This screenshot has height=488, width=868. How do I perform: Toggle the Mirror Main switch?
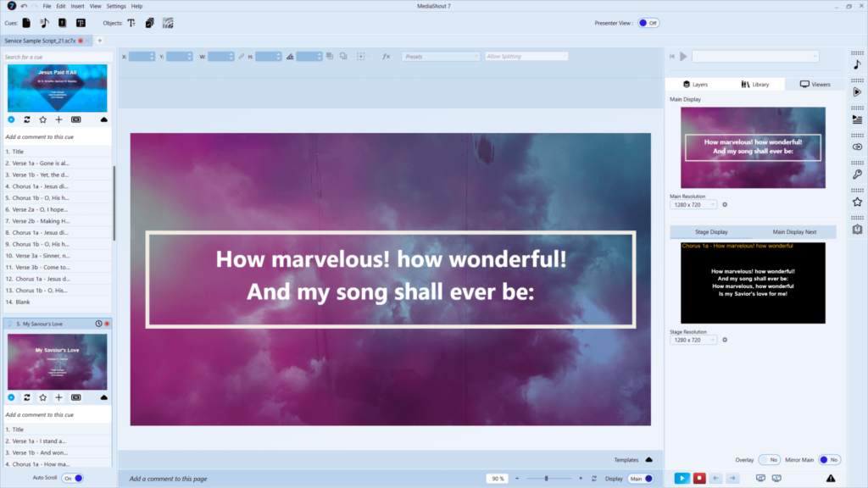829,460
